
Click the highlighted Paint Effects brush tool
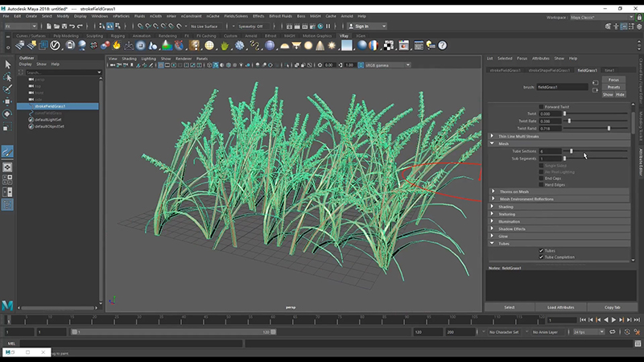(x=8, y=151)
